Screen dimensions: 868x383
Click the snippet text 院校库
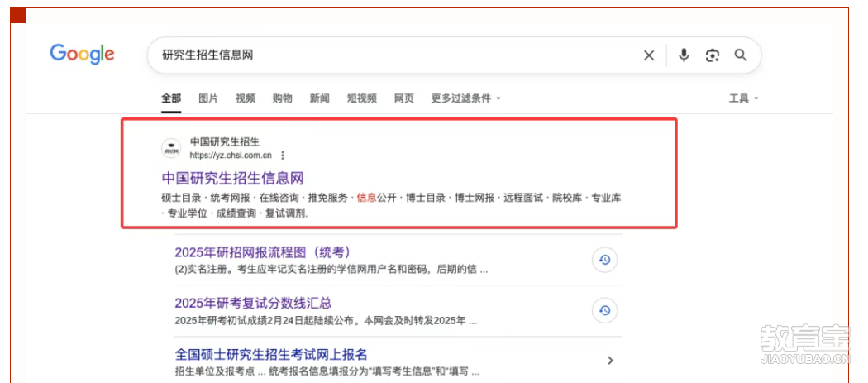567,198
